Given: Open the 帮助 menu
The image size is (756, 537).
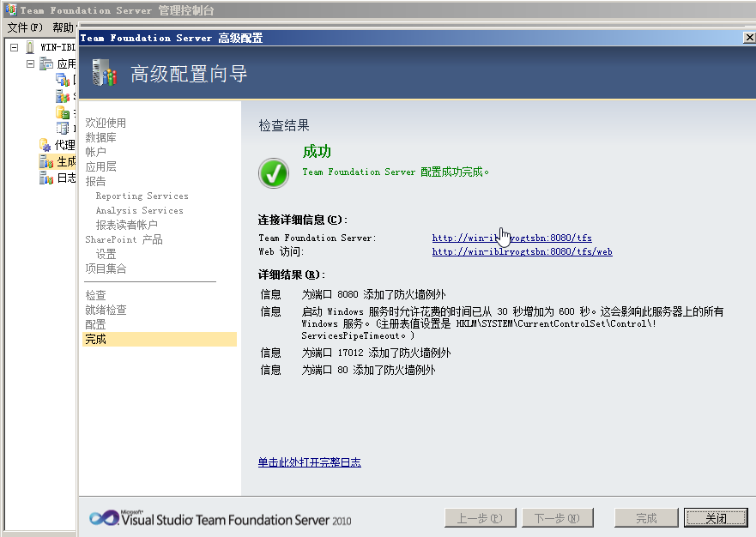Looking at the screenshot, I should pos(64,27).
